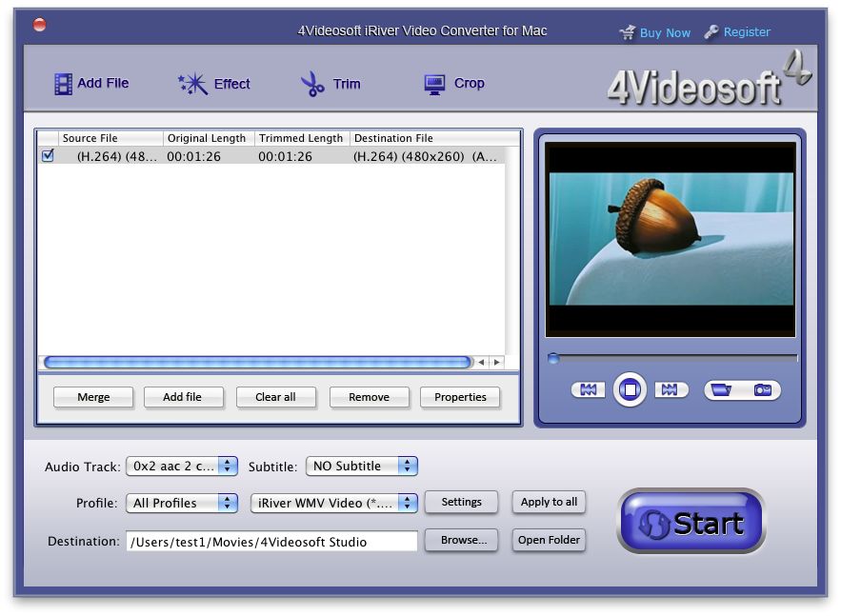Screen dimensions: 841x616
Task: Click the Open Folder button
Action: tap(549, 541)
